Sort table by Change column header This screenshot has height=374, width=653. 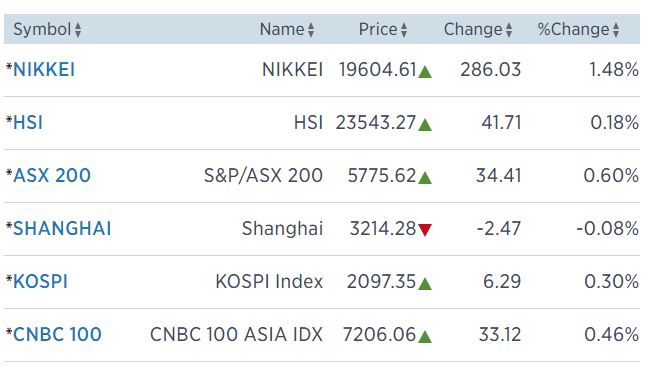[473, 30]
